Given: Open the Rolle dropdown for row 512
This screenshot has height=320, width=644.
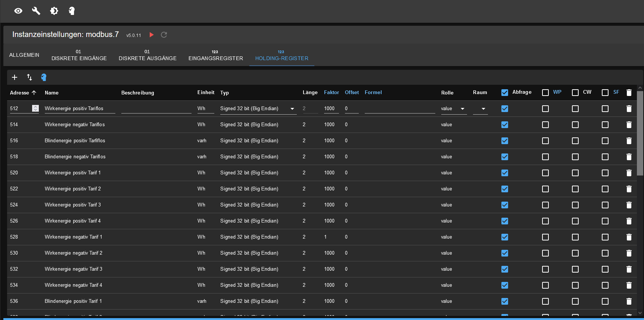Looking at the screenshot, I should point(454,109).
